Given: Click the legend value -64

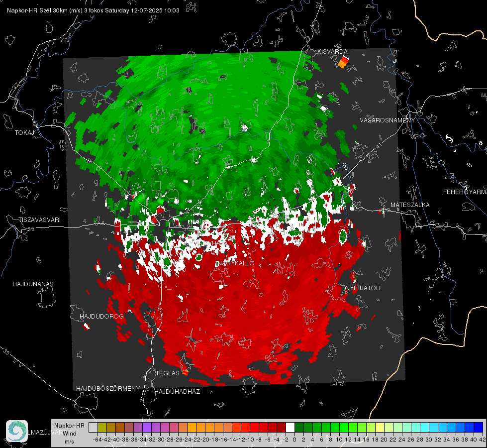Looking at the screenshot, I should (x=97, y=440).
